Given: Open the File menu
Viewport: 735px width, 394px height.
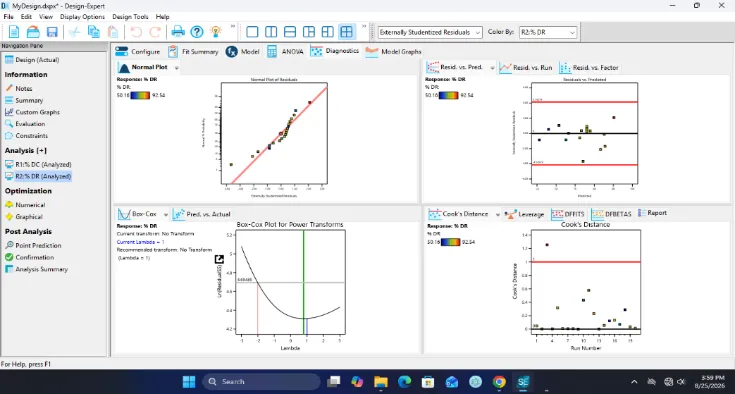Looking at the screenshot, I should click(8, 16).
